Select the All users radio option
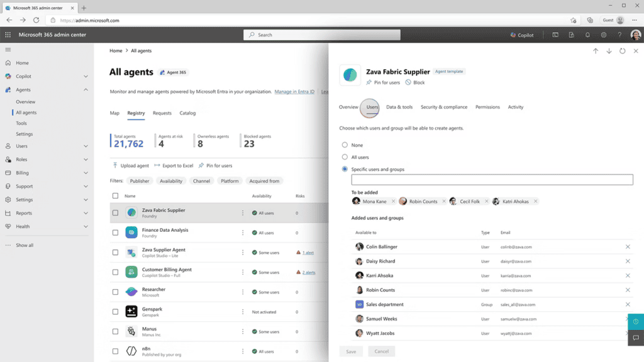The image size is (644, 362). pyautogui.click(x=345, y=156)
